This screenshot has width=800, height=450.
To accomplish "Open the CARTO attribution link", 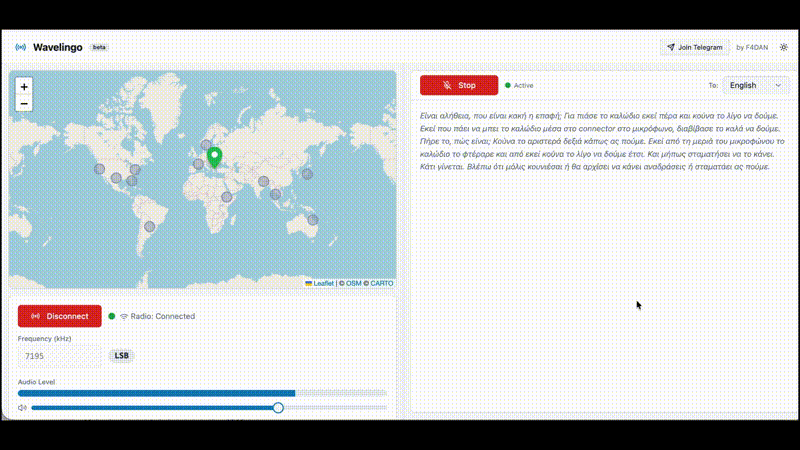I will tap(381, 283).
